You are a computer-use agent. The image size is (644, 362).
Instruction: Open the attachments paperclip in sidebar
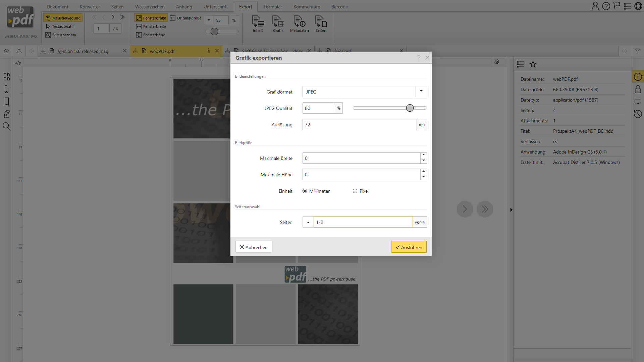[6, 89]
